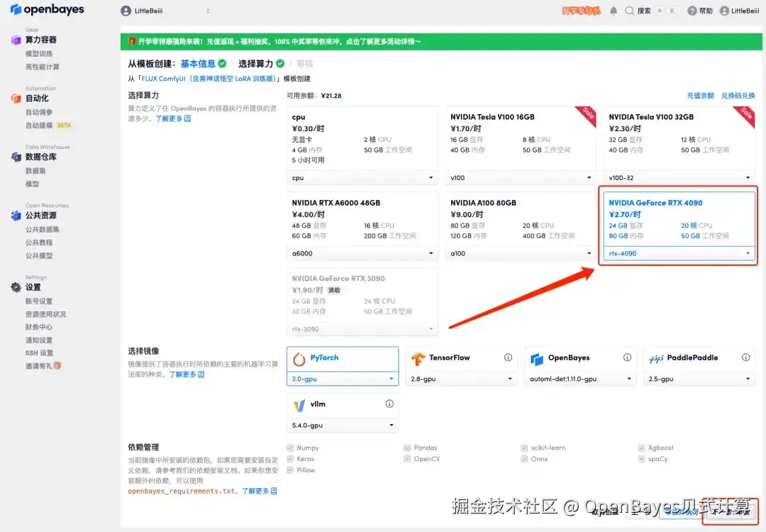The image size is (766, 532).
Task: Open the FLUX ComfyUI template link
Action: (209, 79)
